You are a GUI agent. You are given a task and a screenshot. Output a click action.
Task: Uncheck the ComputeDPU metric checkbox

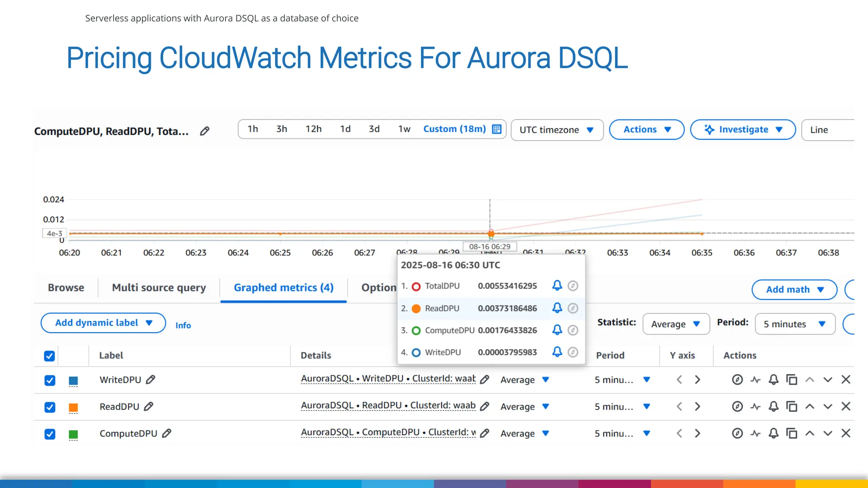(x=50, y=434)
